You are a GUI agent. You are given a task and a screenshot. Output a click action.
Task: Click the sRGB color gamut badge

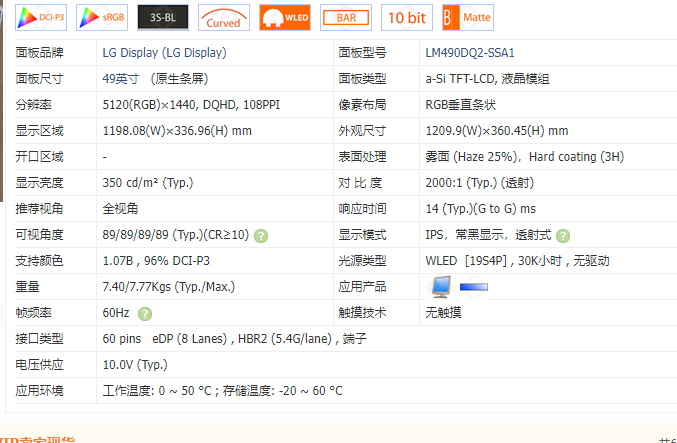click(102, 18)
